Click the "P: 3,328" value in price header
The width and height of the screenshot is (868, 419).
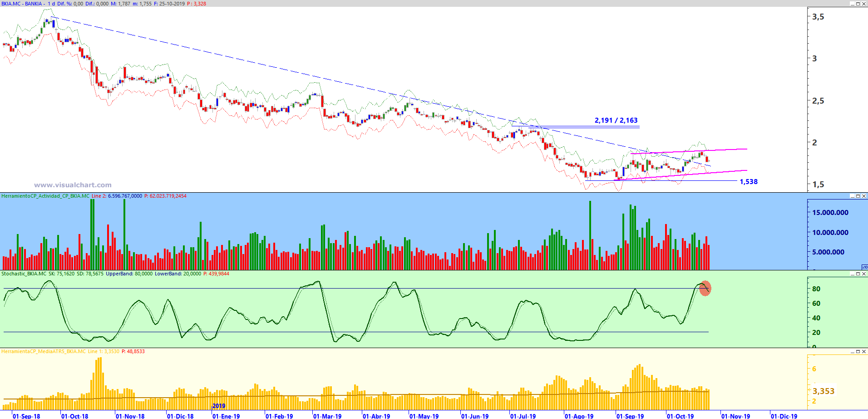point(197,4)
